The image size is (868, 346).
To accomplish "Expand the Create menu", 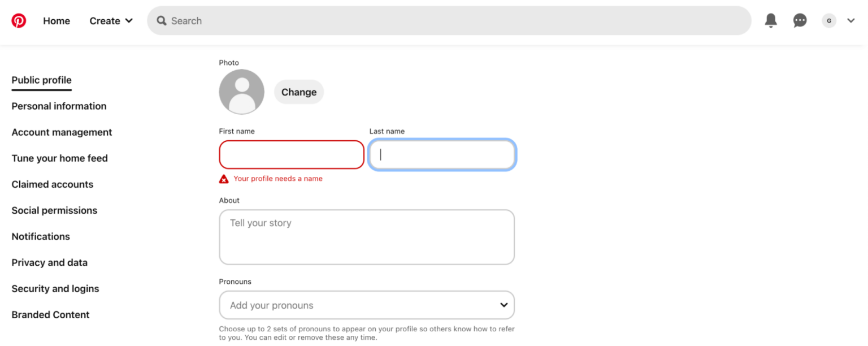I will pyautogui.click(x=110, y=20).
